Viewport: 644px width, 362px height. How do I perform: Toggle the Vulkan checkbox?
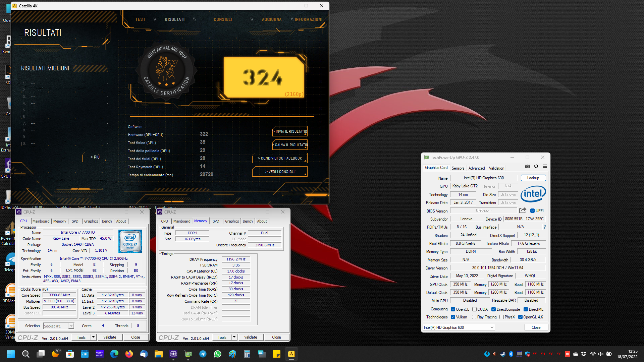[453, 317]
